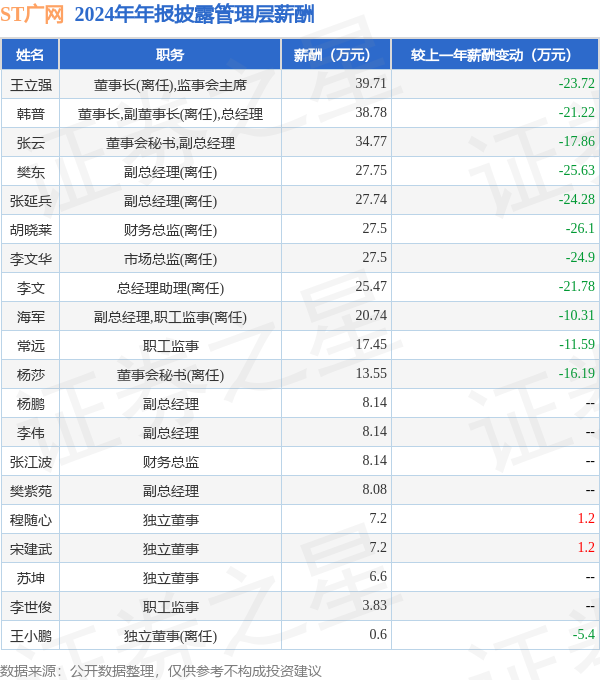Click the name 李伟
600x680 pixels.
click(x=31, y=433)
